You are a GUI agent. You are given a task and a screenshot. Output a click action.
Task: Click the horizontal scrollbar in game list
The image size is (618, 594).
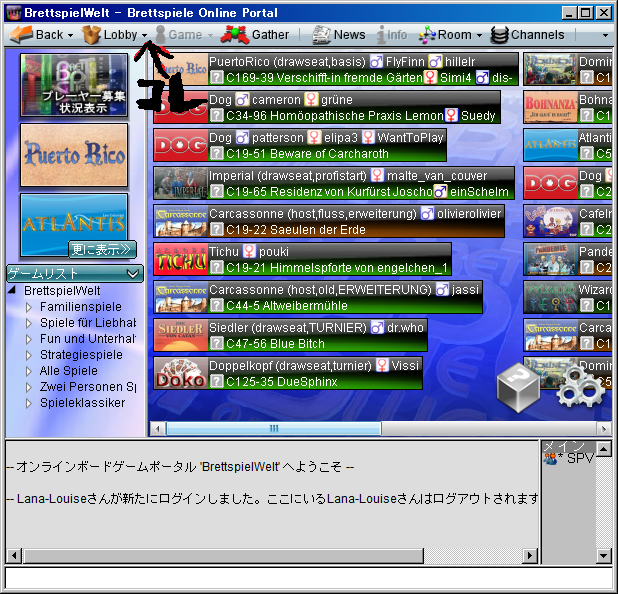(x=273, y=428)
